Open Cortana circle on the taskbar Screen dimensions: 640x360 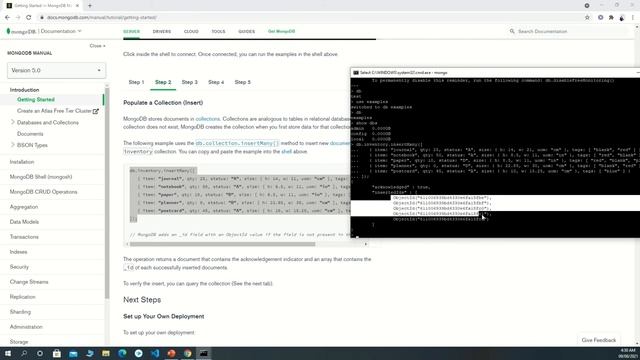coord(40,353)
